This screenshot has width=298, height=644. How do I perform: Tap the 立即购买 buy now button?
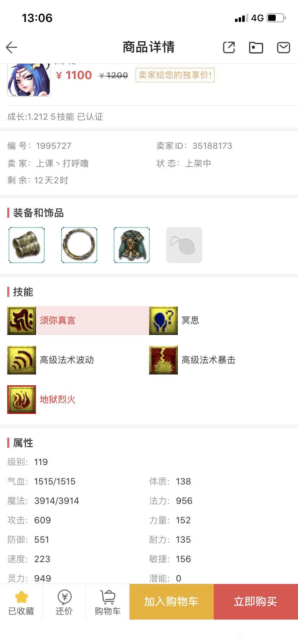[256, 602]
